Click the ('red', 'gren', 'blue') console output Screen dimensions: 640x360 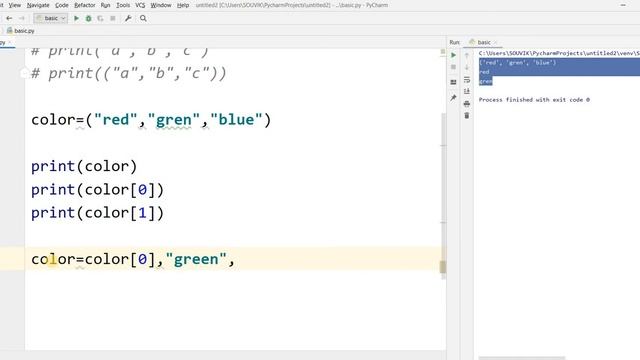coord(518,62)
